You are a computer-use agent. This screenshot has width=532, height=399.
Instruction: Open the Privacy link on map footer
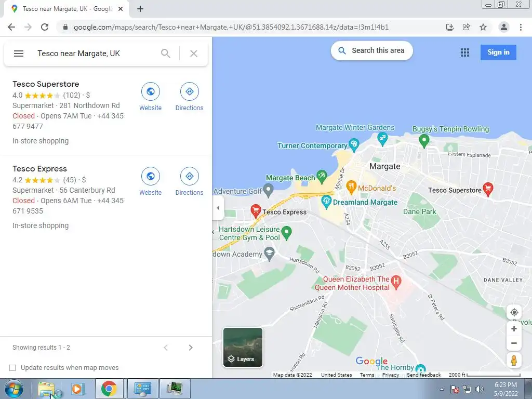(390, 375)
